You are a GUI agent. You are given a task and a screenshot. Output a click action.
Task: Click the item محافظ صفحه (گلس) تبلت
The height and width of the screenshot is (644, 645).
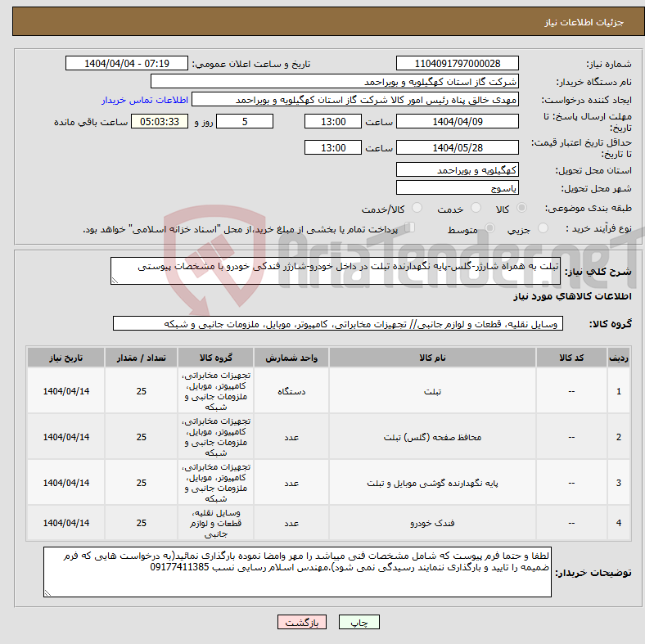pyautogui.click(x=432, y=437)
